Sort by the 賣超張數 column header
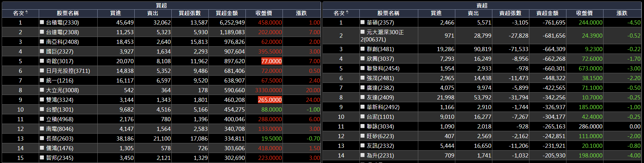 click(510, 13)
